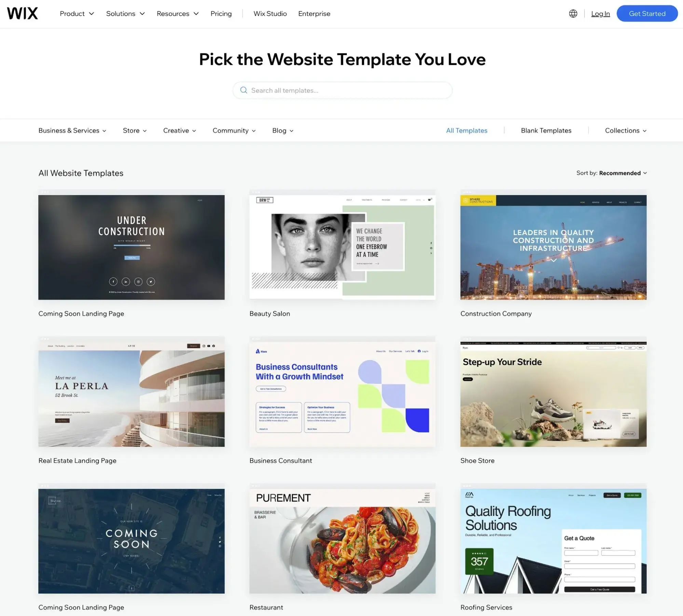The height and width of the screenshot is (616, 683).
Task: Click the search icon in template search bar
Action: point(244,91)
